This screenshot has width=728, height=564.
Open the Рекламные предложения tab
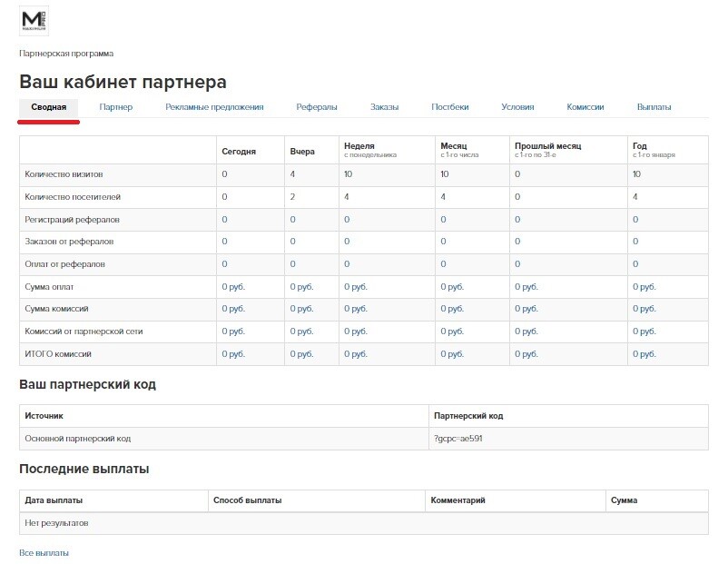(214, 107)
